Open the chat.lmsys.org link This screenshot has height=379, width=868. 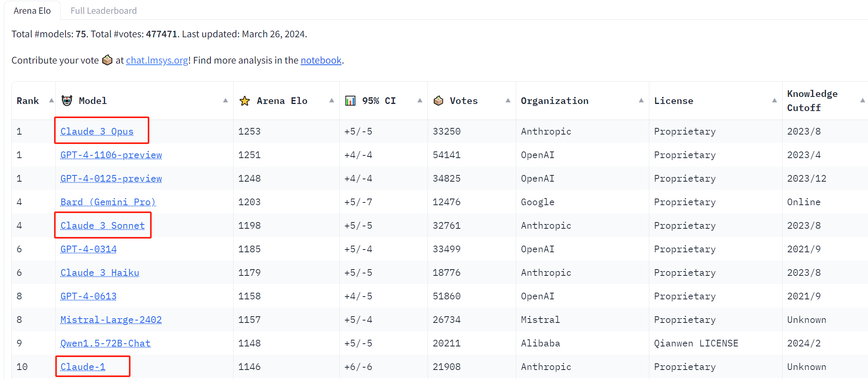[157, 60]
